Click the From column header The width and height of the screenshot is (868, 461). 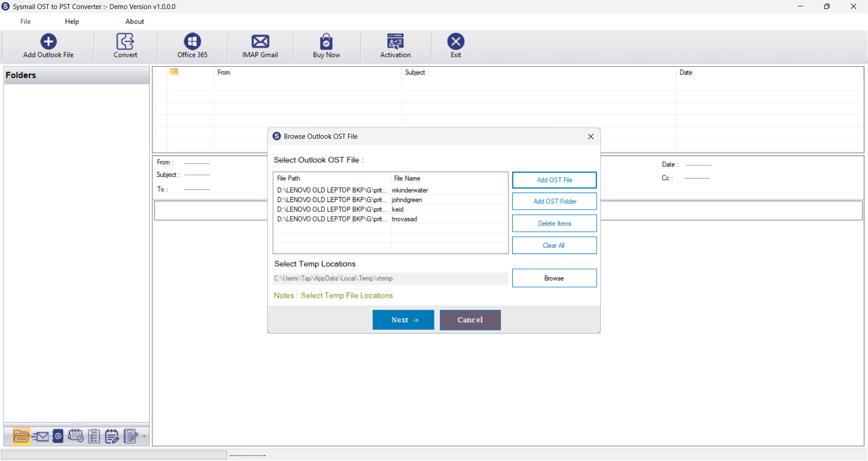308,72
